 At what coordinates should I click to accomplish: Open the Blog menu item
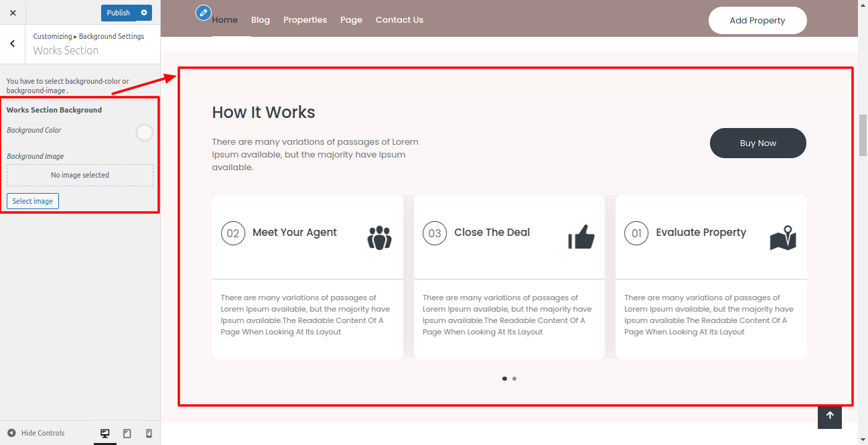point(261,20)
